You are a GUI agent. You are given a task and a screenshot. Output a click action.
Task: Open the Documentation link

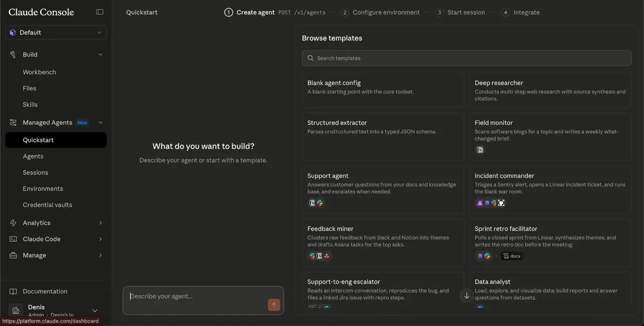(x=45, y=291)
